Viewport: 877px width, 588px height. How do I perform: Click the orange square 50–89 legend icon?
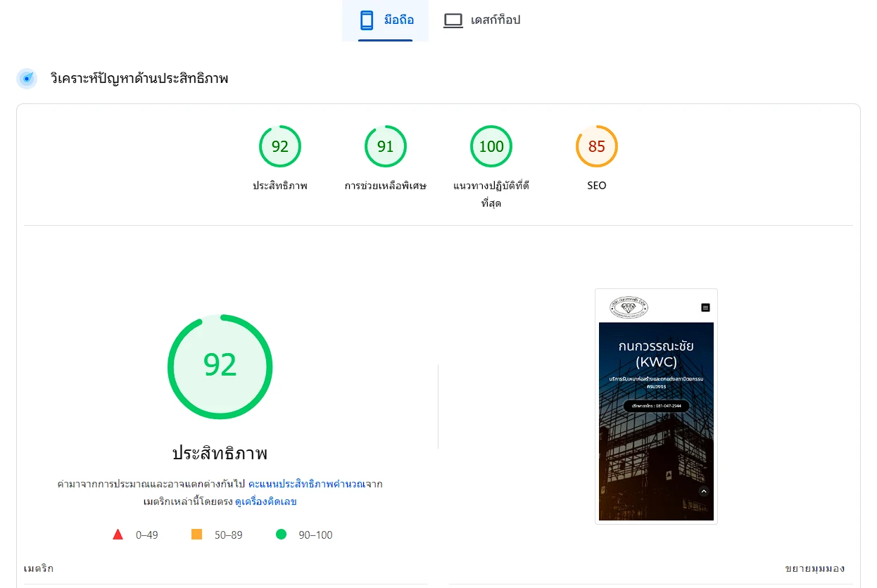point(197,535)
